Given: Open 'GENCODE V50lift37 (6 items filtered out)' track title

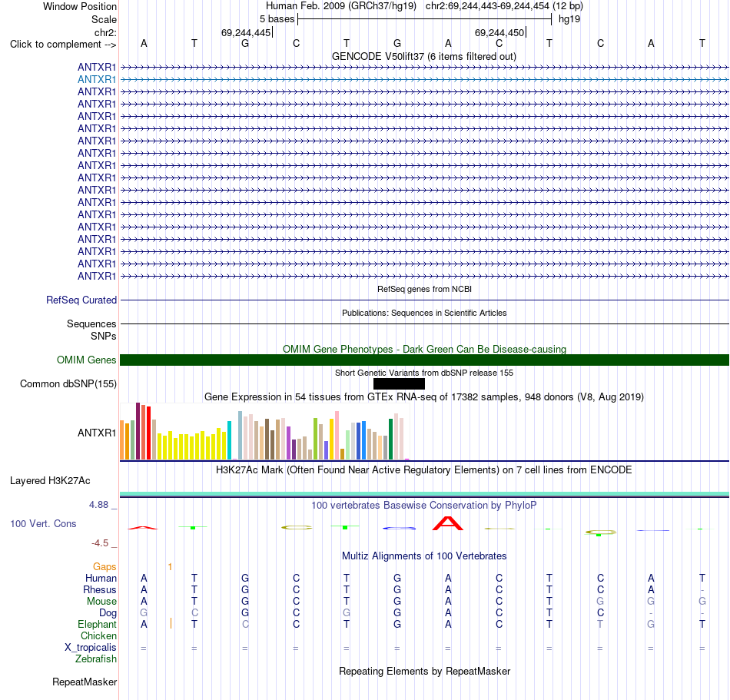Looking at the screenshot, I should 424,56.
